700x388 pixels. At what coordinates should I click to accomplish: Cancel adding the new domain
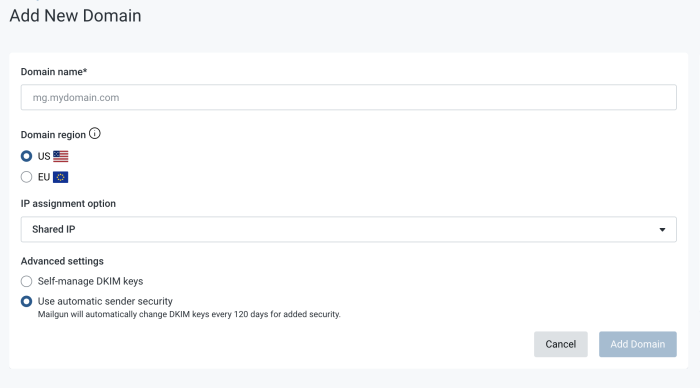(x=561, y=344)
